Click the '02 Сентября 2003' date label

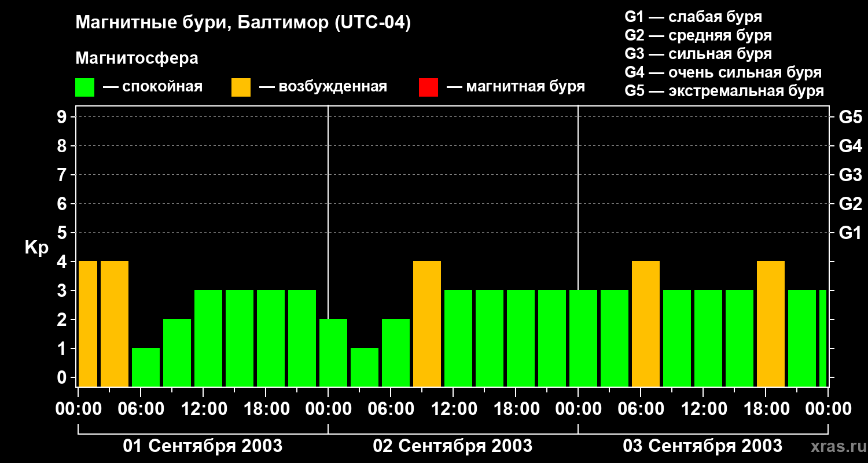[453, 446]
